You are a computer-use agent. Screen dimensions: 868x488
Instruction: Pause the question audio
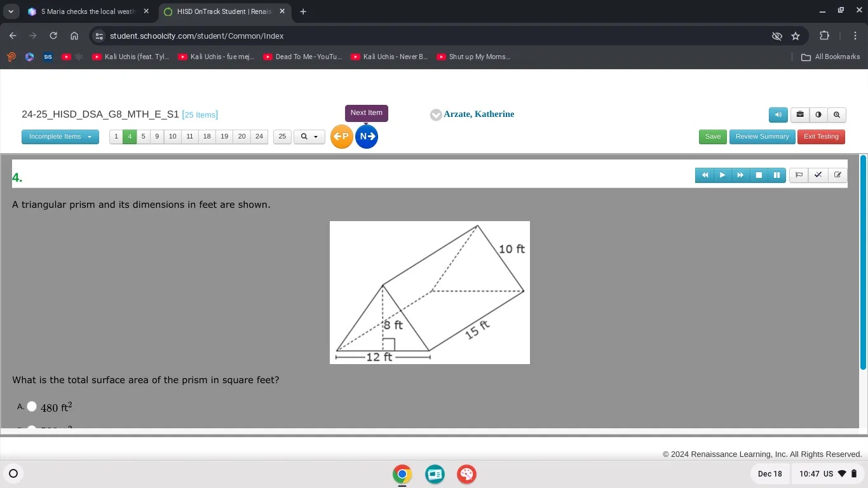pos(776,175)
